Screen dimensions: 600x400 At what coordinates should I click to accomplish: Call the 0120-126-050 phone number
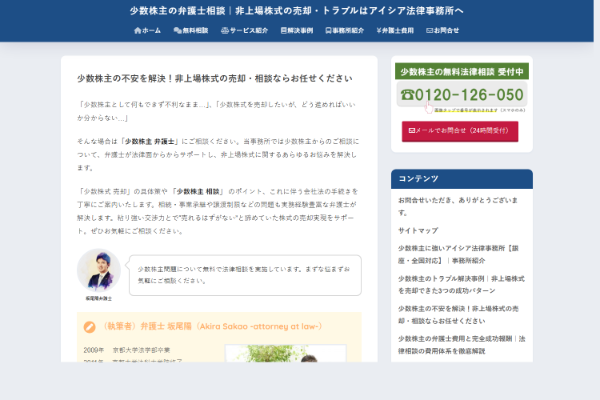pyautogui.click(x=462, y=95)
